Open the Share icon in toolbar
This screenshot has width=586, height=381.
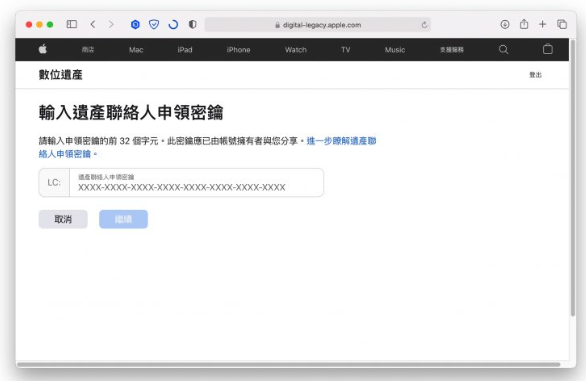(x=524, y=24)
